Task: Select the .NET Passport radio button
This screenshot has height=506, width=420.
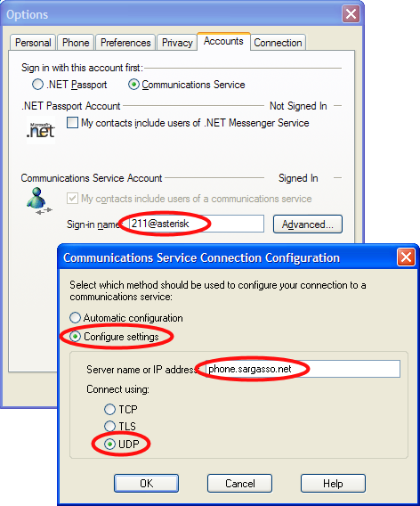Action: pos(37,85)
